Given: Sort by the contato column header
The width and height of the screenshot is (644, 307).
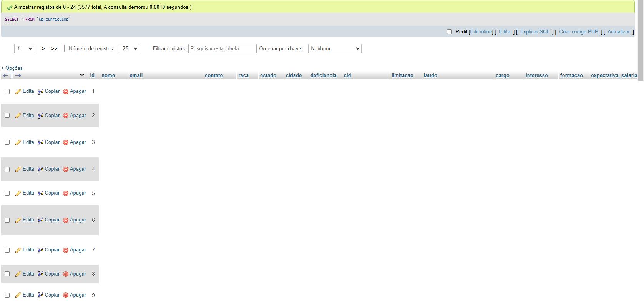Looking at the screenshot, I should [x=214, y=75].
